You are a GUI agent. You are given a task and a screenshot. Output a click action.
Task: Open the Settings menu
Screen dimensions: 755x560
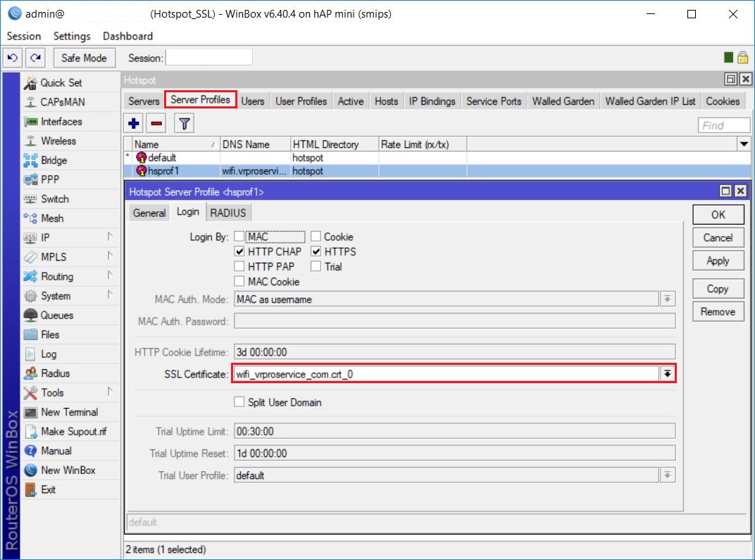tap(72, 36)
